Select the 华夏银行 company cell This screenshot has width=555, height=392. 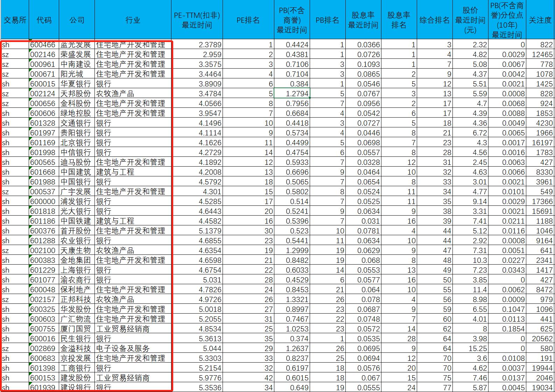(77, 84)
